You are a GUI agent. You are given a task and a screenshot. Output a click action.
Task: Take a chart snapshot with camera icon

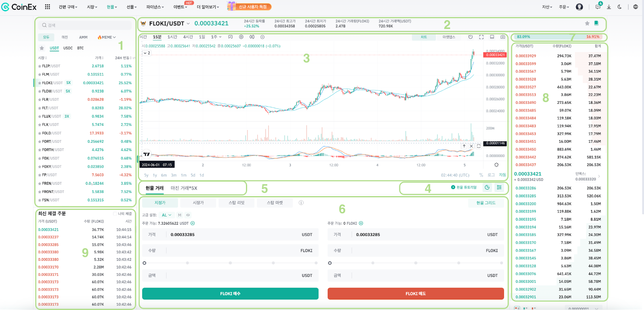503,37
